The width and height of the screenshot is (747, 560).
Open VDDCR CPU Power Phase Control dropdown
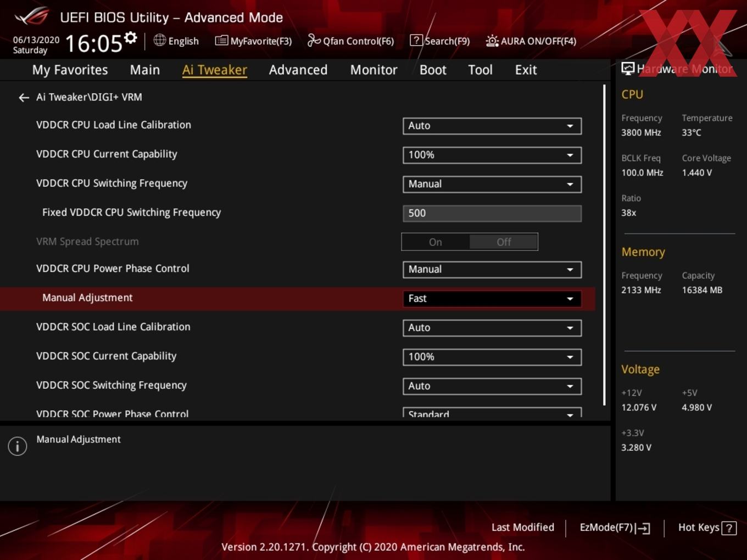tap(492, 270)
